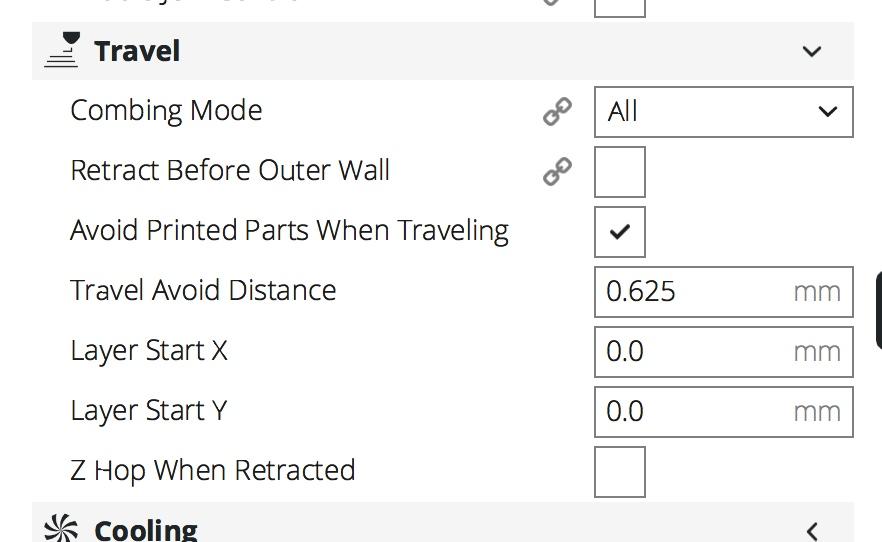
Task: Click the partially visible checkbox above Travel
Action: tap(619, 8)
